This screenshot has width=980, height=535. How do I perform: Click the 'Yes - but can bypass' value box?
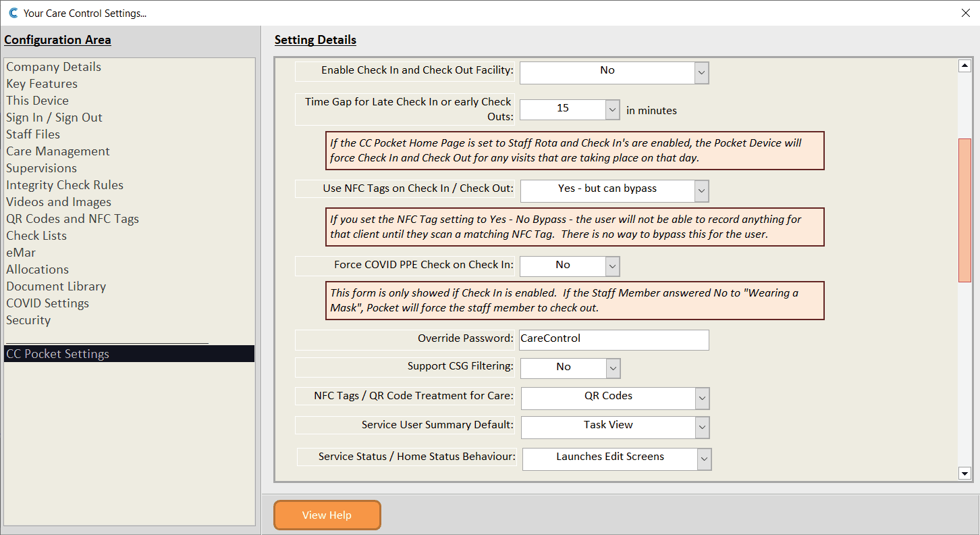pos(607,191)
